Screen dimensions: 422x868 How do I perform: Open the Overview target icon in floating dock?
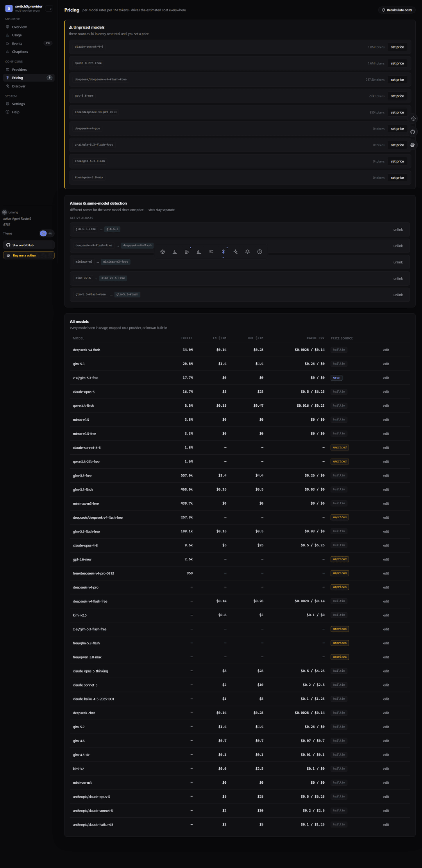point(163,252)
